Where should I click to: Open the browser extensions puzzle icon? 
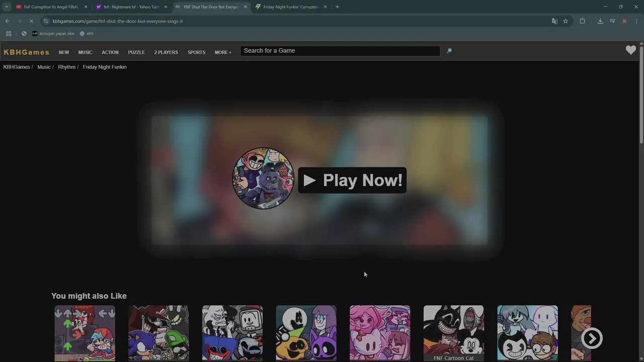(x=583, y=21)
